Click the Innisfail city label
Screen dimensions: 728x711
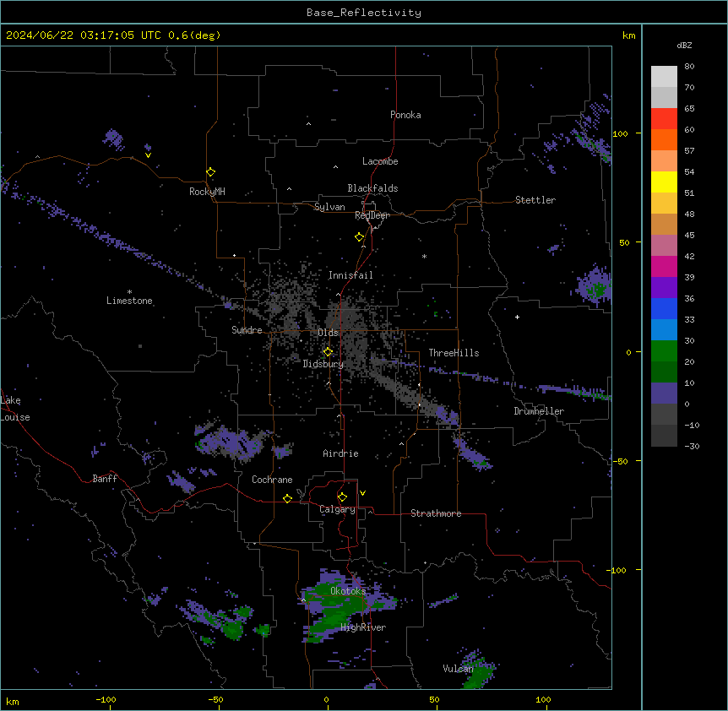coord(350,275)
